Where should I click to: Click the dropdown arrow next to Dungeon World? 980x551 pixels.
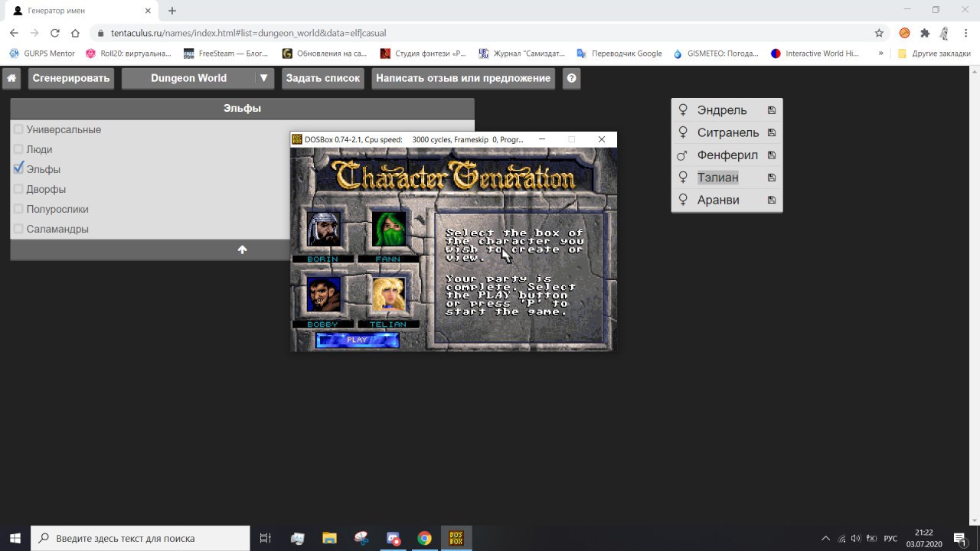point(263,78)
